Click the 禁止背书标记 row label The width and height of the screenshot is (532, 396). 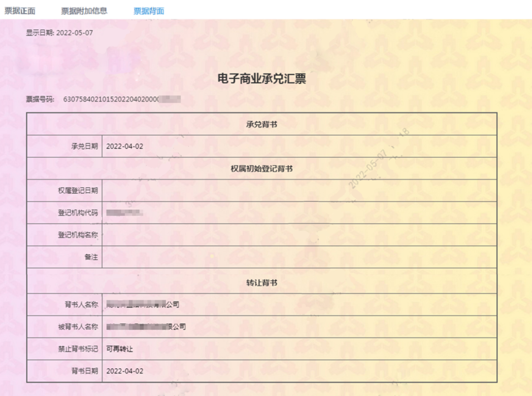pos(78,349)
